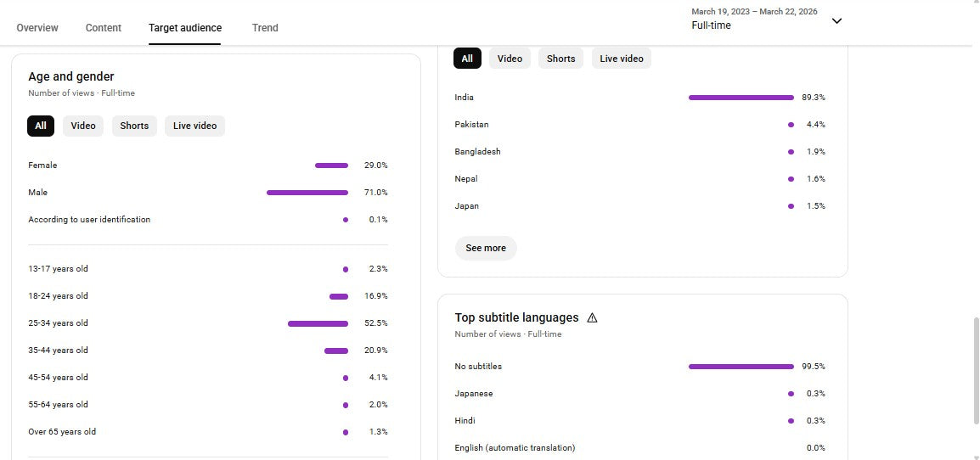Click the Male 71.0% bar
The width and height of the screenshot is (980, 460).
tap(307, 193)
